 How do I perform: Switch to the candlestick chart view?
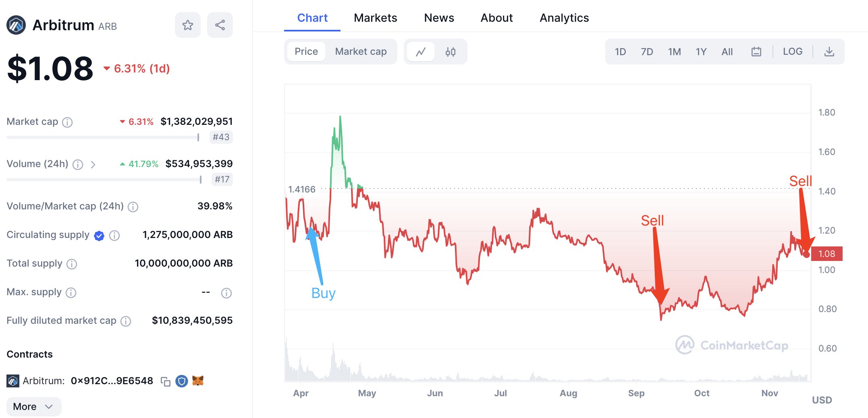coord(450,52)
